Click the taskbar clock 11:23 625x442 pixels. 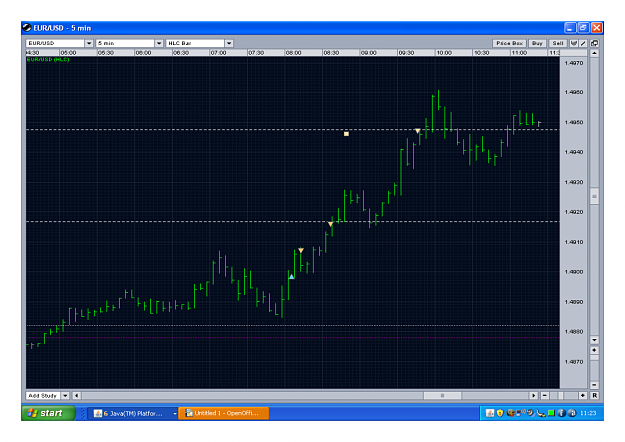pos(588,413)
